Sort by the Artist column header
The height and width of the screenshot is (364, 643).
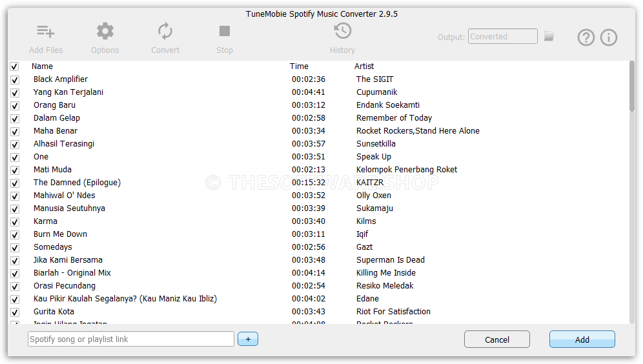point(364,66)
